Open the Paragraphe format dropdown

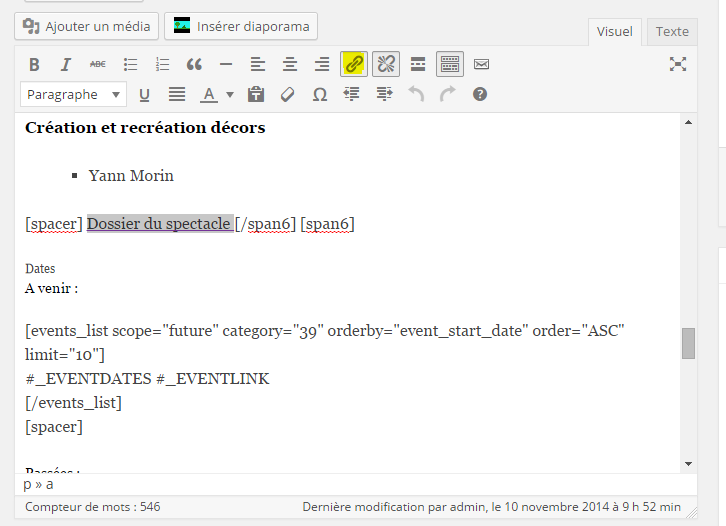tap(73, 94)
